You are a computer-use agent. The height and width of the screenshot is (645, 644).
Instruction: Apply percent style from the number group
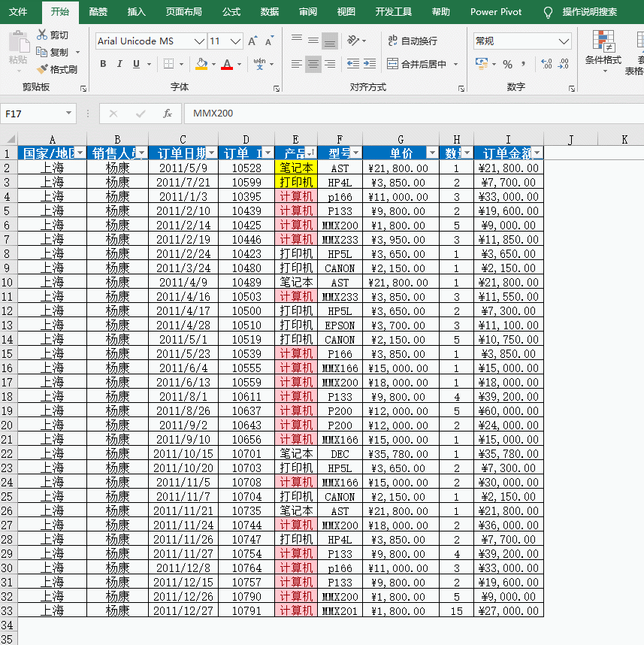pos(506,65)
